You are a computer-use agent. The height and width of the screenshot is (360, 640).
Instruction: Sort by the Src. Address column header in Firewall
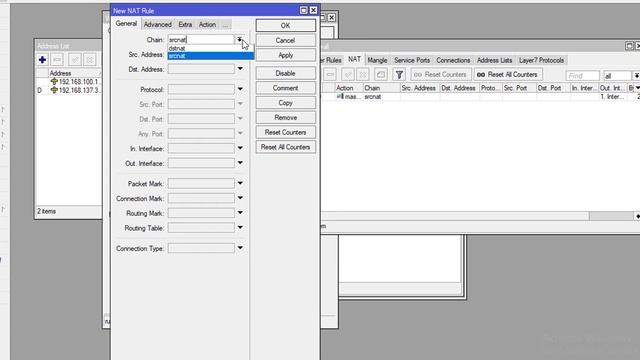pos(419,88)
